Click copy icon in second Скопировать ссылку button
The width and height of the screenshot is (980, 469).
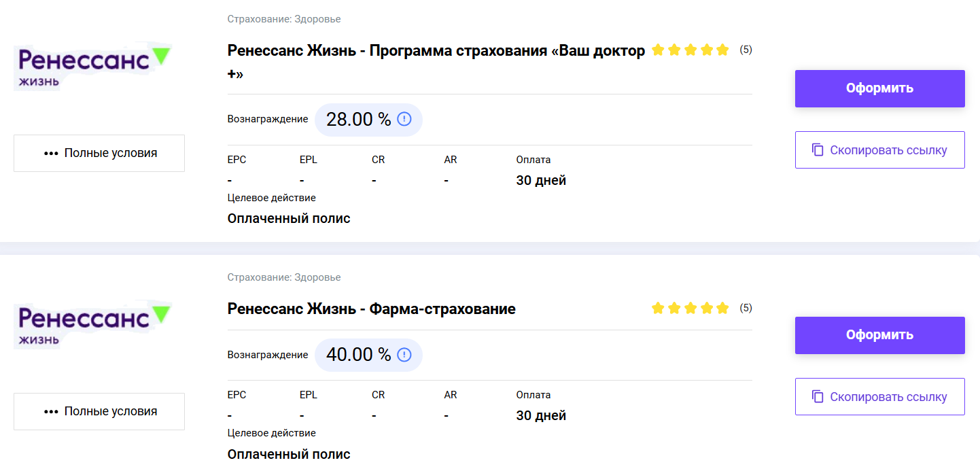pos(818,397)
